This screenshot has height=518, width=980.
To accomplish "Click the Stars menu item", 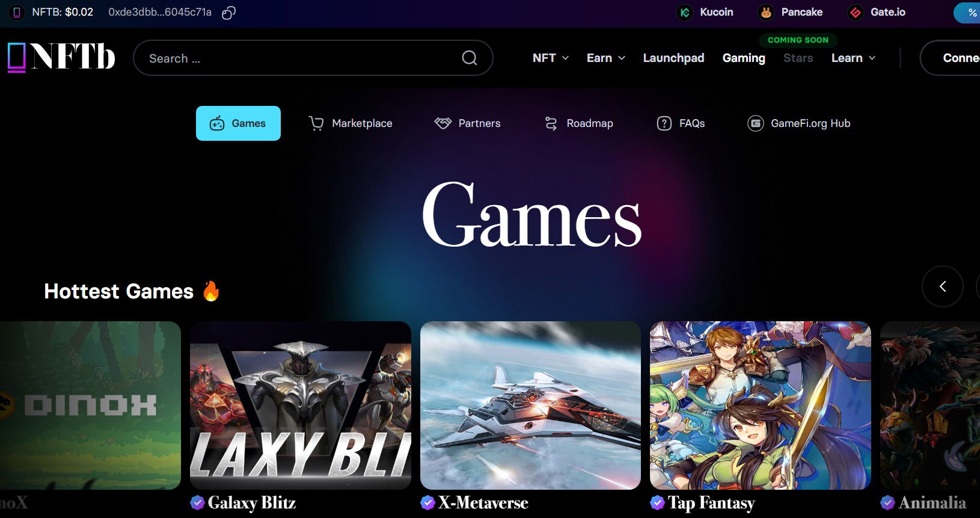I will (798, 58).
